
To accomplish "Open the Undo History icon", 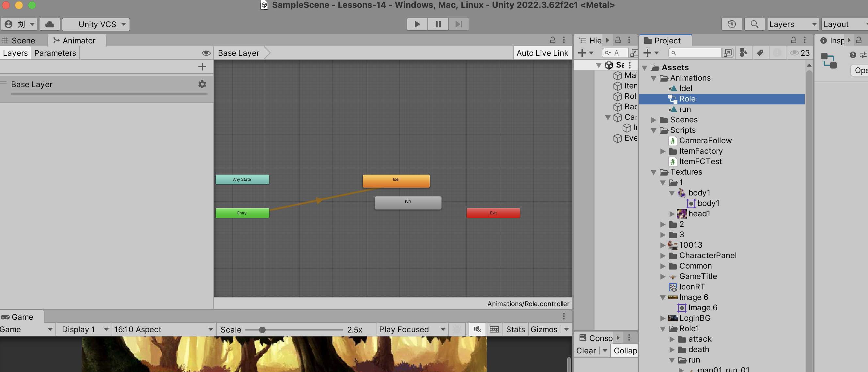I will (x=732, y=24).
